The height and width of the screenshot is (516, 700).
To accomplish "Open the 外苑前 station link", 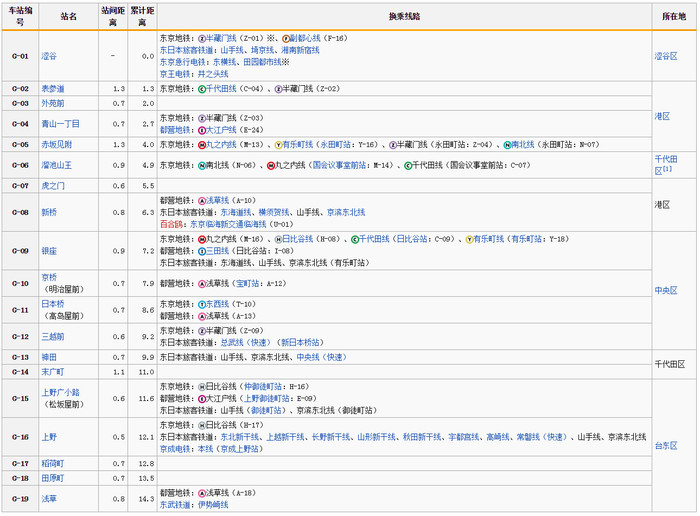I will 53,104.
